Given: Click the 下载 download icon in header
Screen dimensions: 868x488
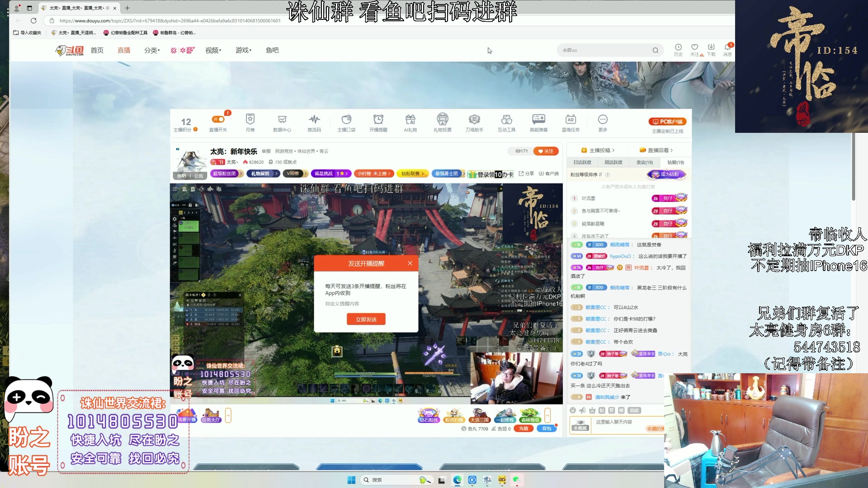Looking at the screenshot, I should pos(711,50).
